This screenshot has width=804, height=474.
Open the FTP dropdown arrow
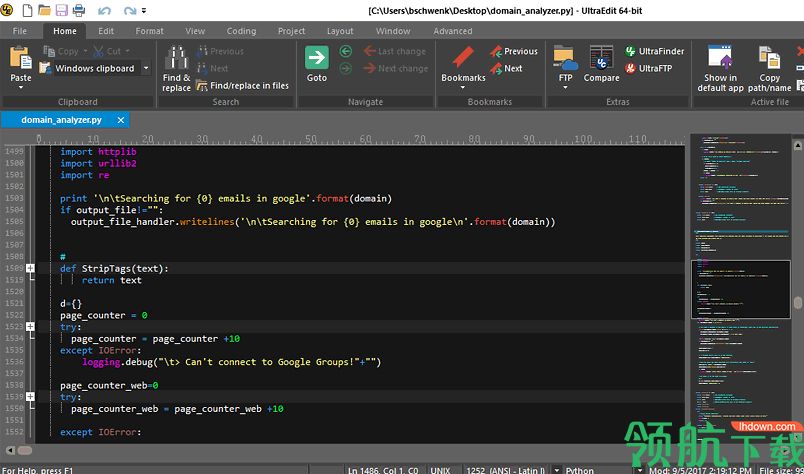(565, 88)
